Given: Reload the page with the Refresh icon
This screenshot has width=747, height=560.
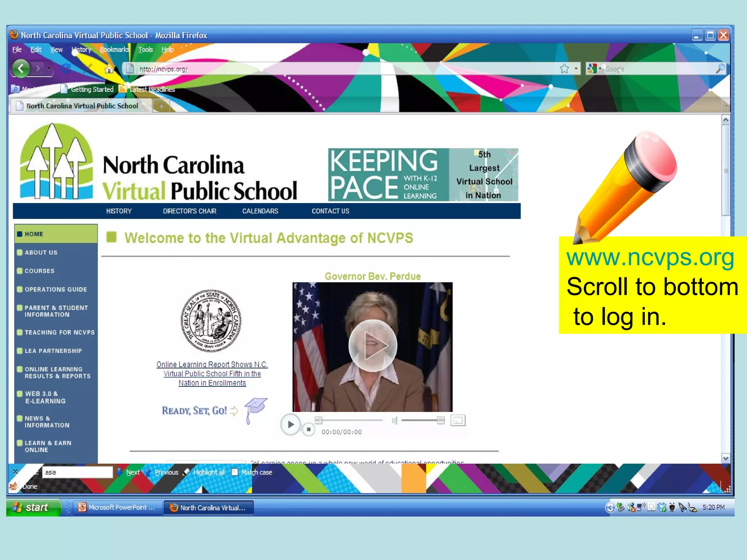Looking at the screenshot, I should tap(66, 68).
